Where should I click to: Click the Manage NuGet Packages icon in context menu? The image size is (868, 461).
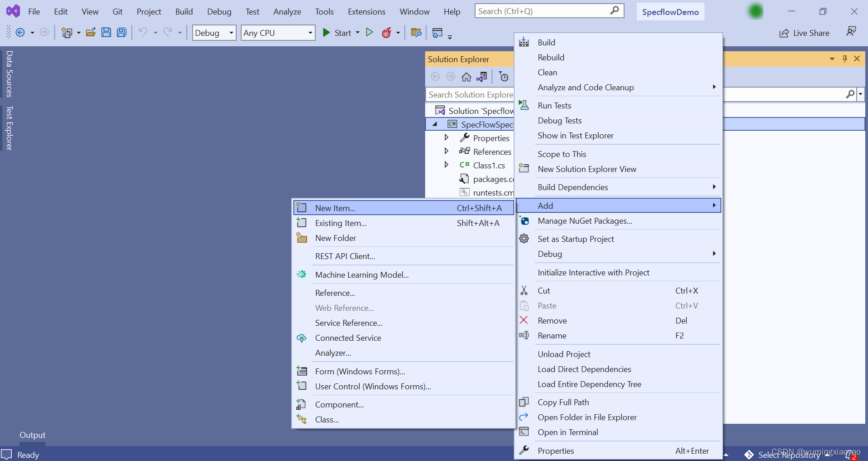point(524,221)
